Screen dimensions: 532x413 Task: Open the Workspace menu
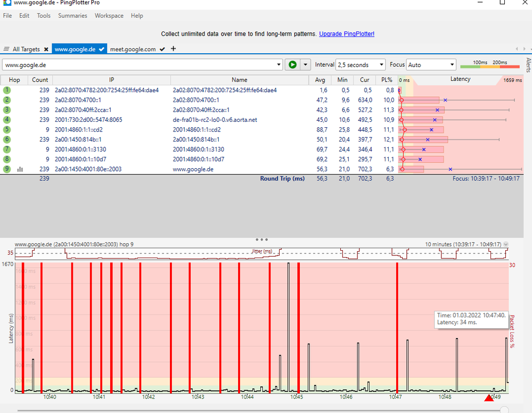pyautogui.click(x=109, y=15)
